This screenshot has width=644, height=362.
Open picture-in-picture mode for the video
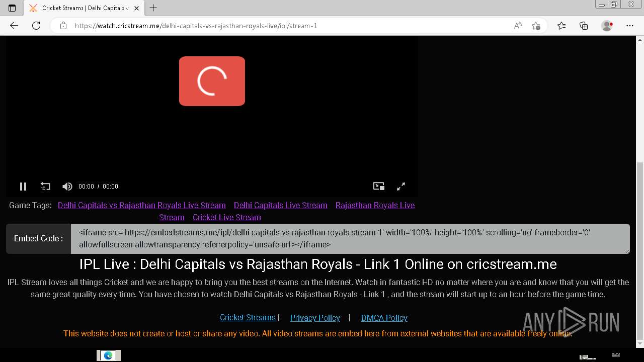coord(379,187)
